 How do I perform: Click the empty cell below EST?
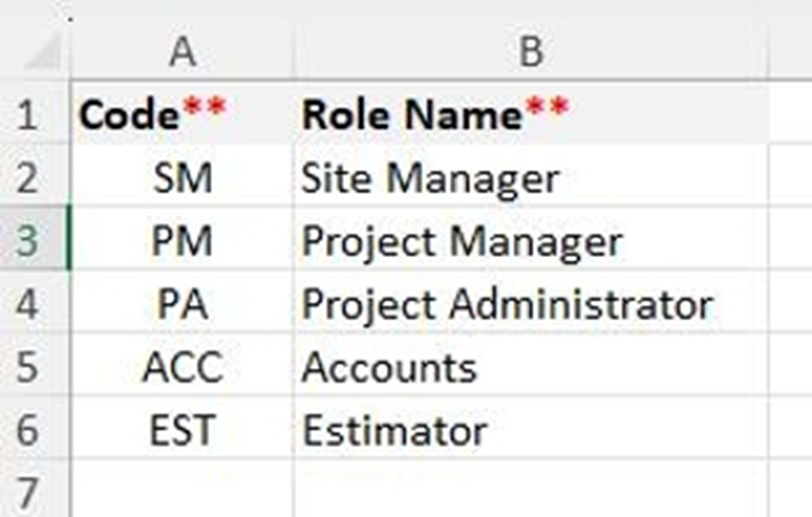click(x=182, y=492)
